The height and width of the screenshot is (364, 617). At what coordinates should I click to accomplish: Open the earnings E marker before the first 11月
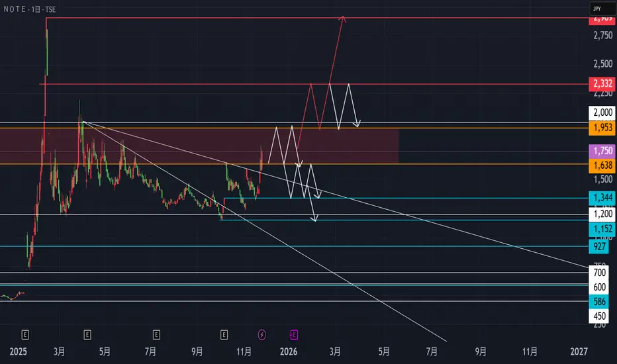(224, 335)
